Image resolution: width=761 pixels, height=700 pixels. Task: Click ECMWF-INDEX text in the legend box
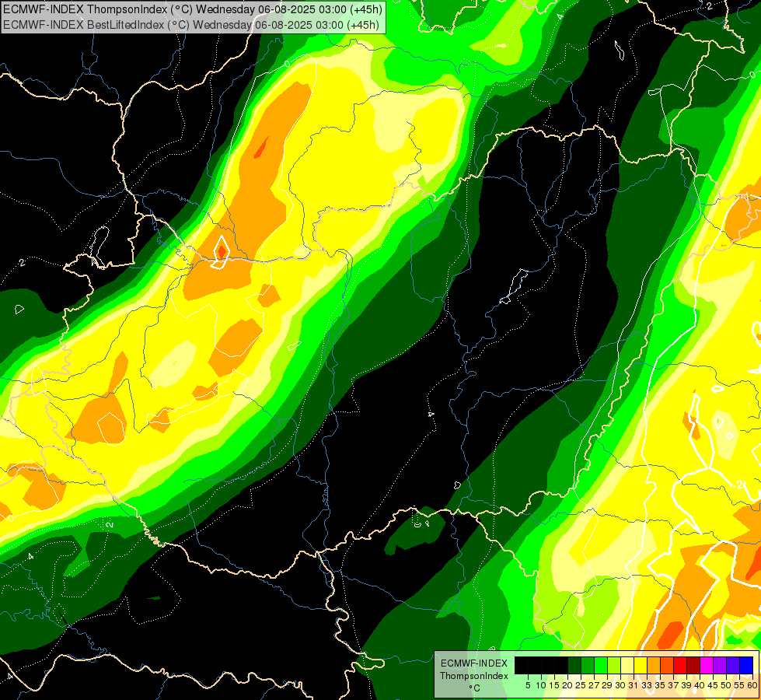tap(474, 663)
